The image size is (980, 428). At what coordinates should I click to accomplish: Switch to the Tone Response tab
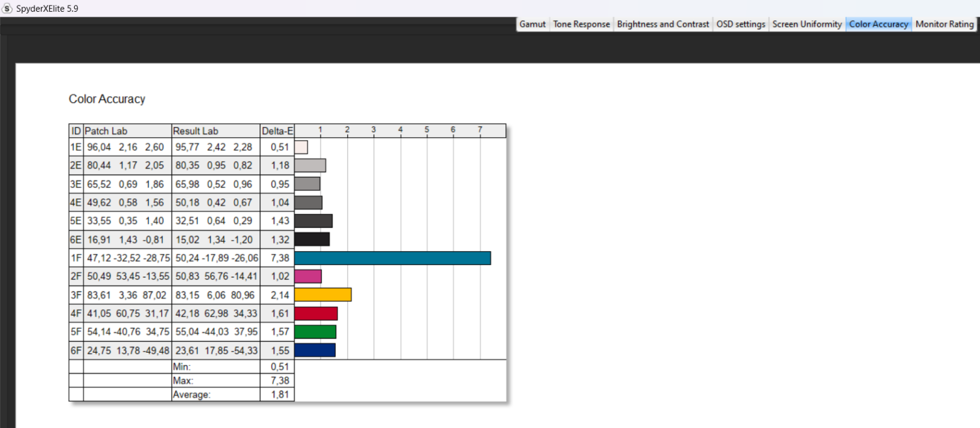click(581, 24)
